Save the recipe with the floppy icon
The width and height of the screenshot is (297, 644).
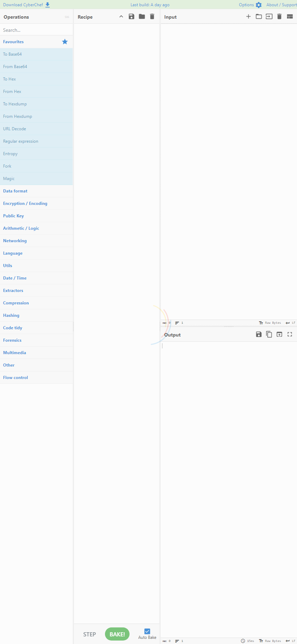(x=132, y=17)
